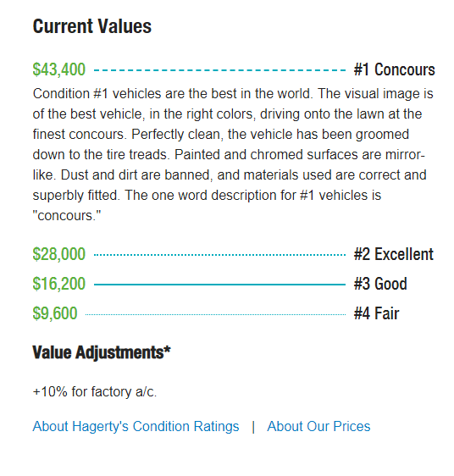Expand the #2 Excellent condition row
This screenshot has height=476, width=454.
coord(233,254)
